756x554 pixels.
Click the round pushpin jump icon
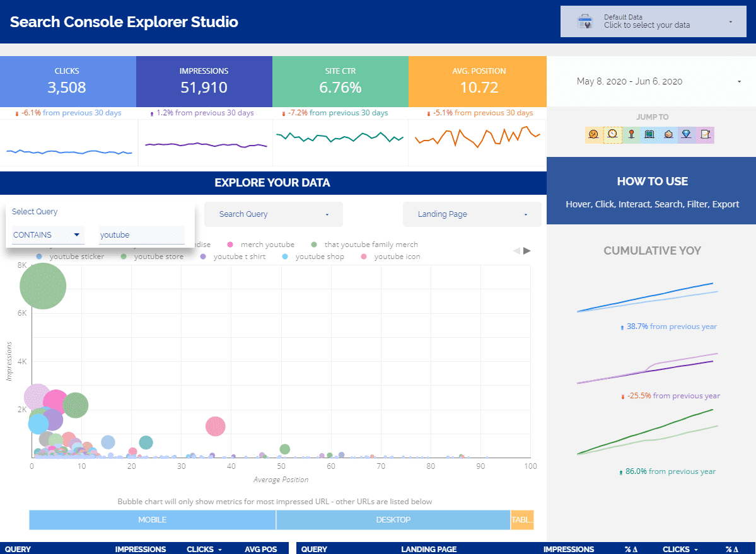631,134
